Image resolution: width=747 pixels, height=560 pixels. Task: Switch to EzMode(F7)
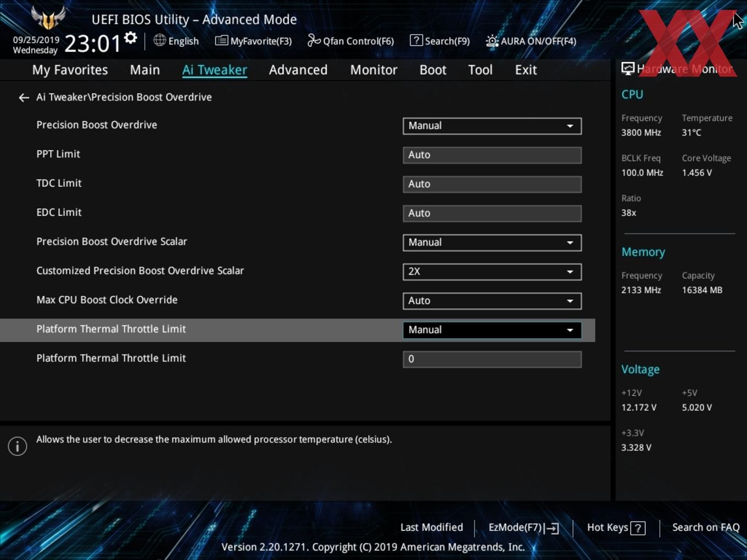click(523, 528)
